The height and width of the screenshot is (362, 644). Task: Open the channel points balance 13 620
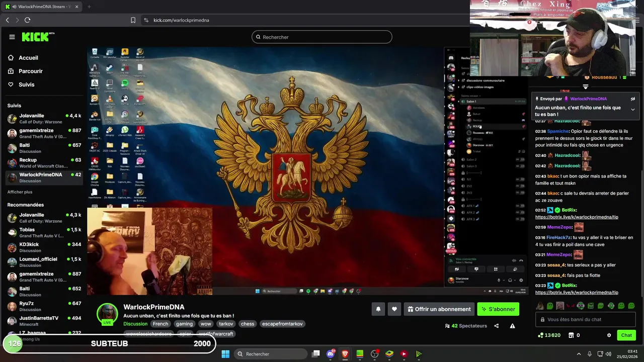549,335
